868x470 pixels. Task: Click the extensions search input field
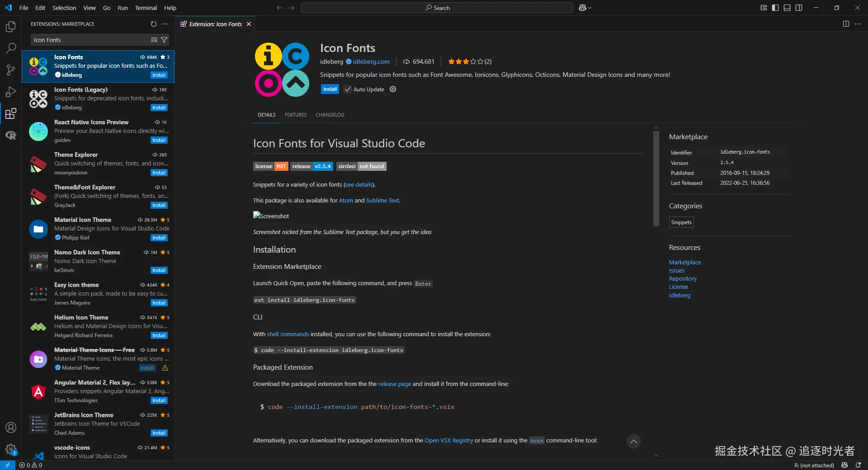click(90, 40)
